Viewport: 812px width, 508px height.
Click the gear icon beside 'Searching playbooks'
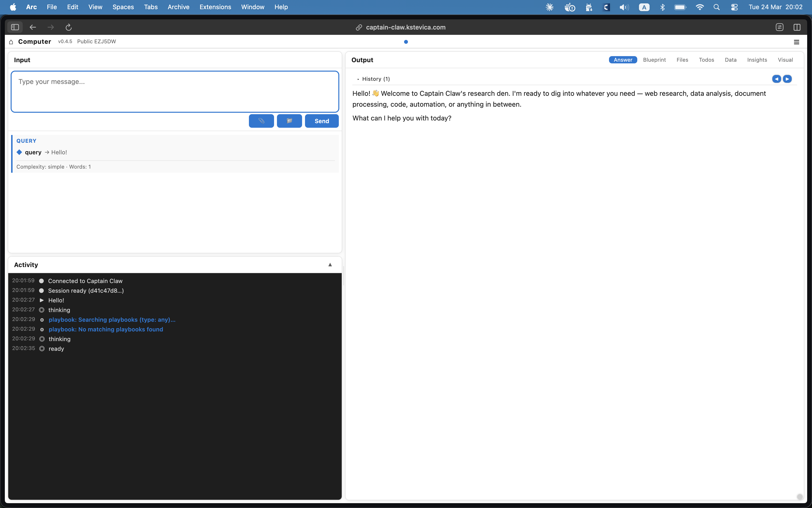(x=42, y=320)
